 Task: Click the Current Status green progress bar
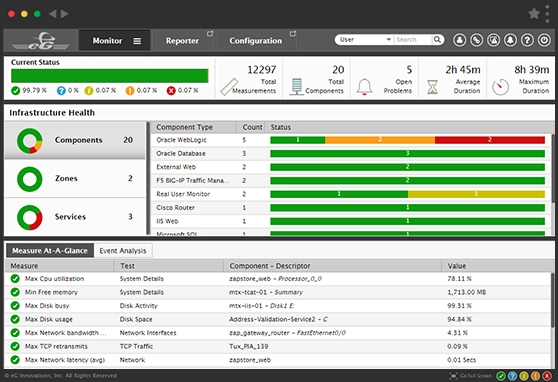[110, 76]
